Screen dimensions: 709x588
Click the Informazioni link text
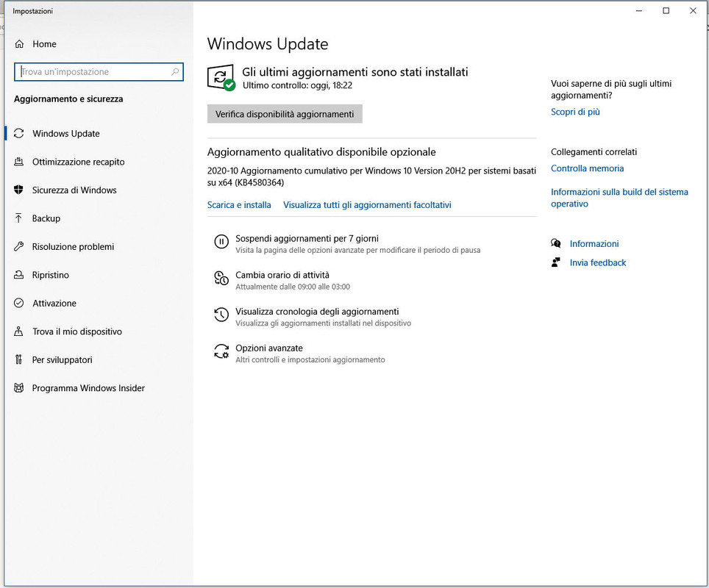tap(594, 243)
